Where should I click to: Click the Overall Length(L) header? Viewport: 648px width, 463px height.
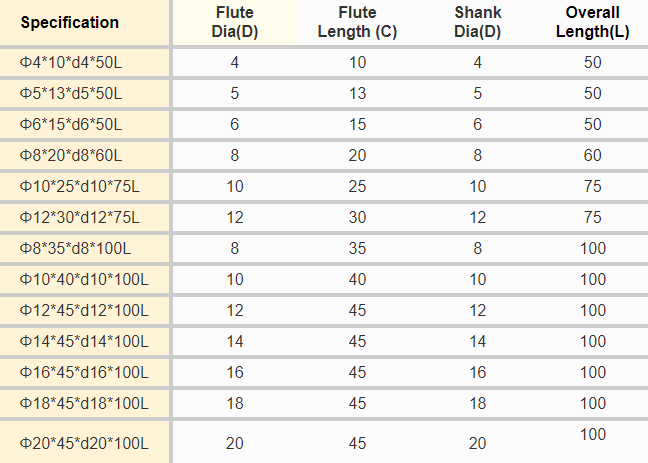593,22
